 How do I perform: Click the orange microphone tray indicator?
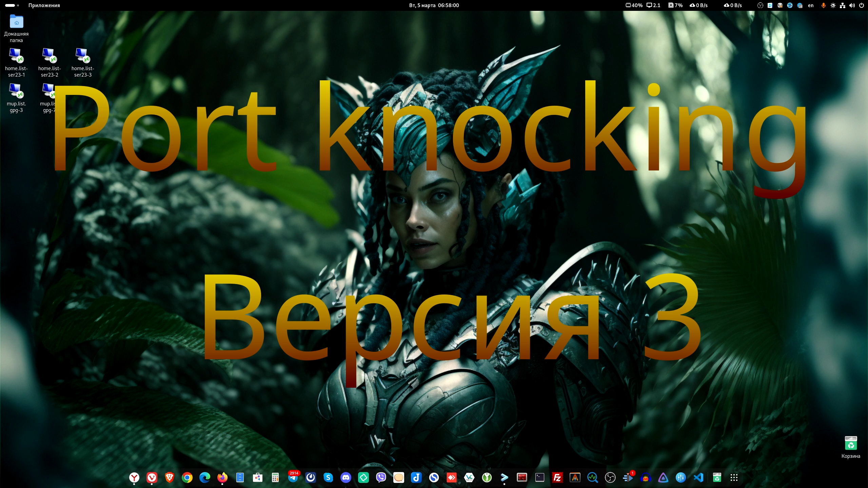click(823, 5)
